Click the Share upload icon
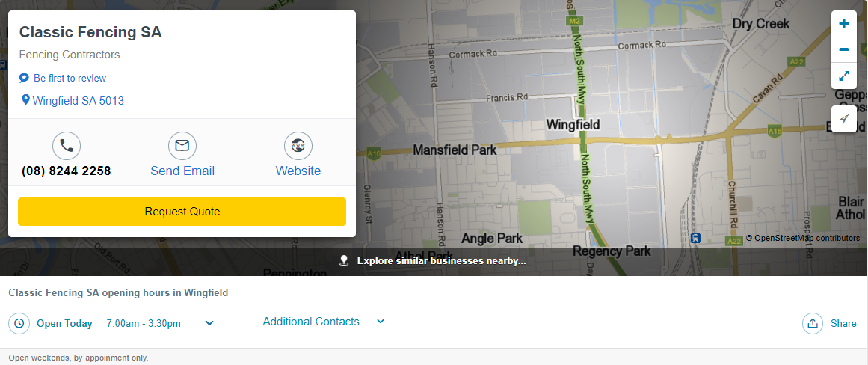The height and width of the screenshot is (365, 868). tap(813, 323)
